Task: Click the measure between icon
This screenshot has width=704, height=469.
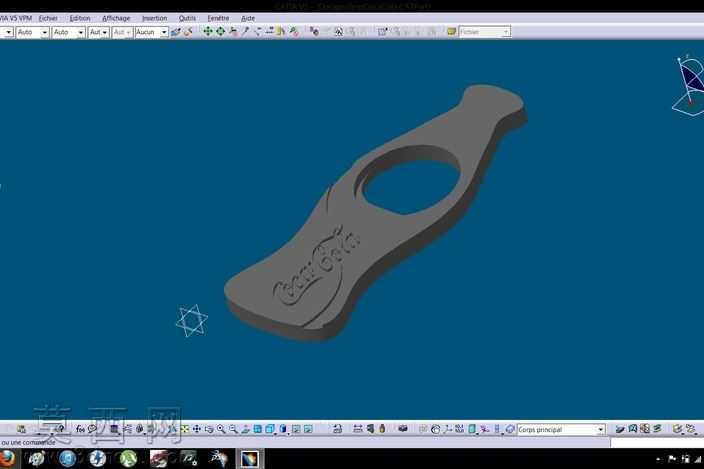Action: click(358, 429)
